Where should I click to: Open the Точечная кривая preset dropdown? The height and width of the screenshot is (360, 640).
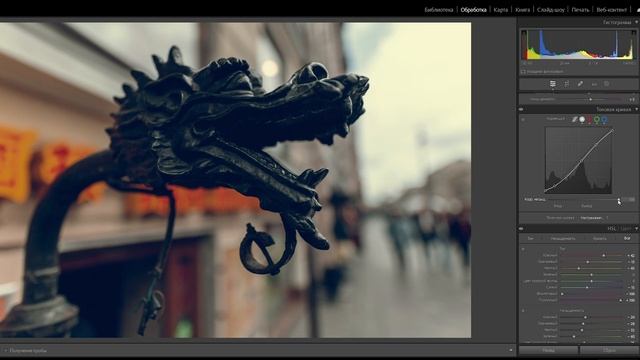[594, 218]
